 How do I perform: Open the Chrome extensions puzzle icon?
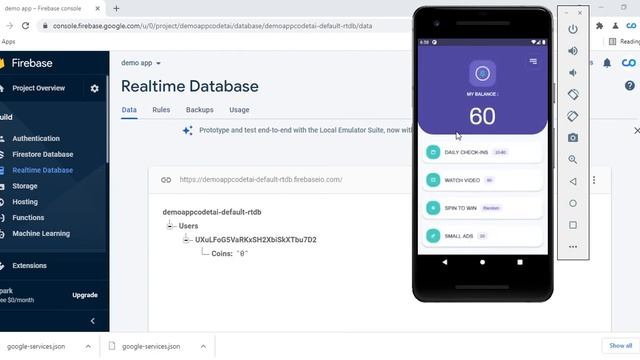click(599, 26)
